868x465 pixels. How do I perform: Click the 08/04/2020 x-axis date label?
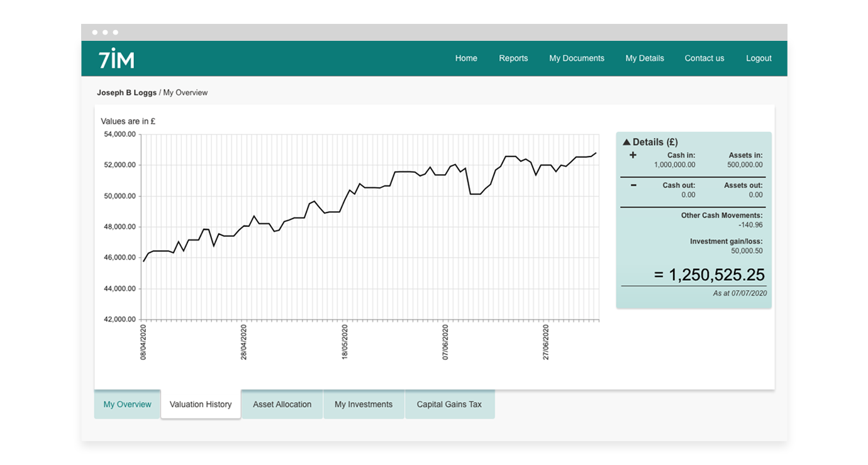coord(143,342)
